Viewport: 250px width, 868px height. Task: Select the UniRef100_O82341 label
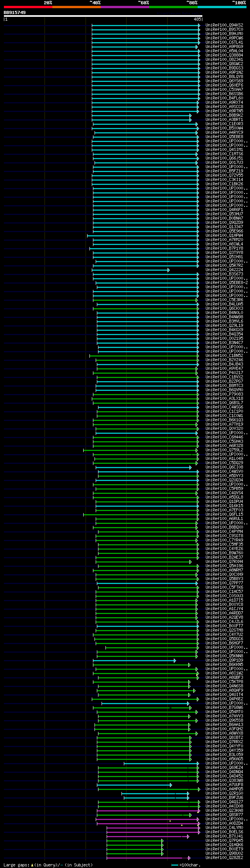pos(224,59)
